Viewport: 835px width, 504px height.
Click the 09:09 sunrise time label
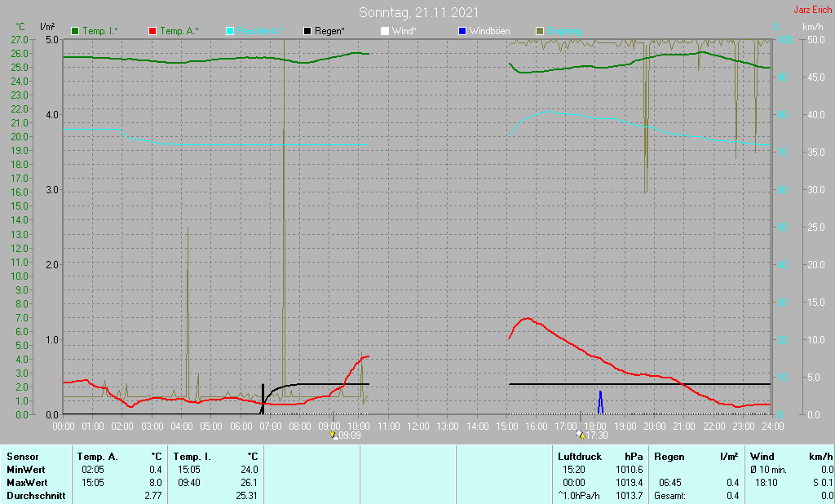pyautogui.click(x=350, y=435)
